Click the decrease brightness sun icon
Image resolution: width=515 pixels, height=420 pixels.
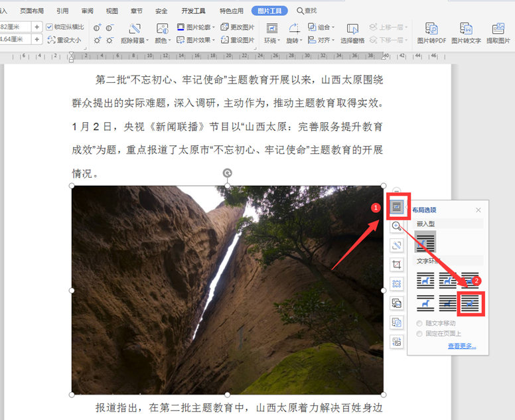(110, 40)
